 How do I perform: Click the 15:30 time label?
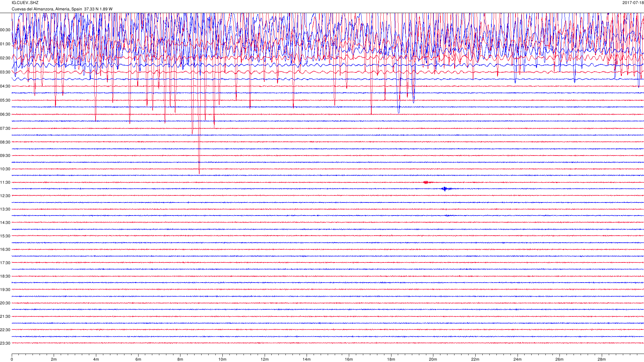point(5,236)
